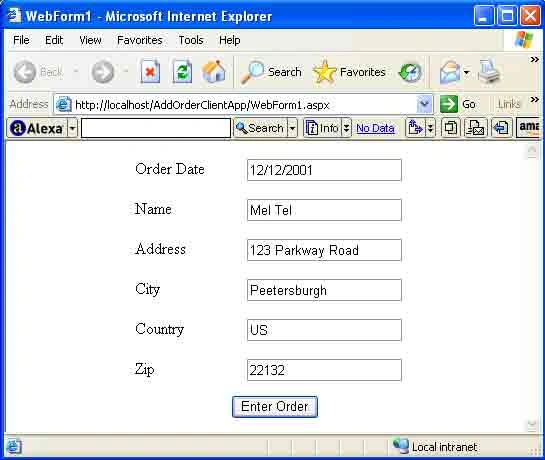Image resolution: width=545 pixels, height=460 pixels.
Task: Open the Alexa Info dropdown arrow
Action: click(x=346, y=128)
